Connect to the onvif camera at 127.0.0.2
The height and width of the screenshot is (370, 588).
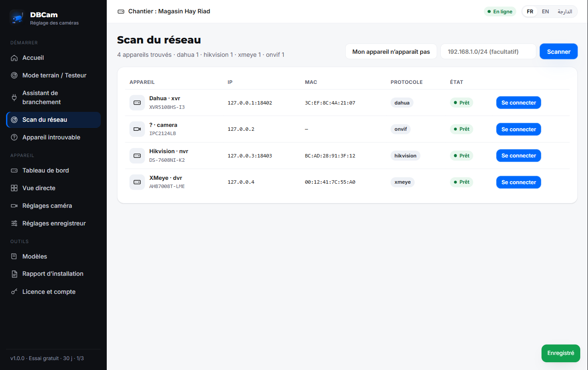[x=519, y=129]
